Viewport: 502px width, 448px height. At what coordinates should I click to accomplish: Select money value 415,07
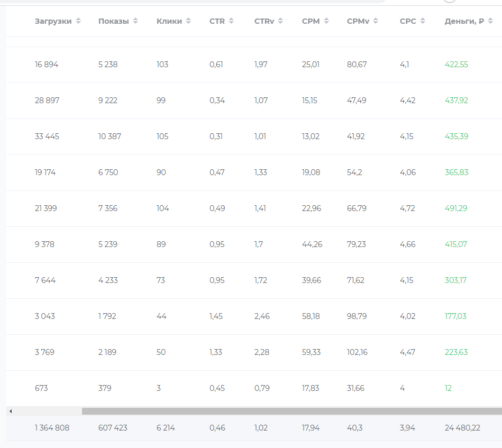(x=456, y=244)
